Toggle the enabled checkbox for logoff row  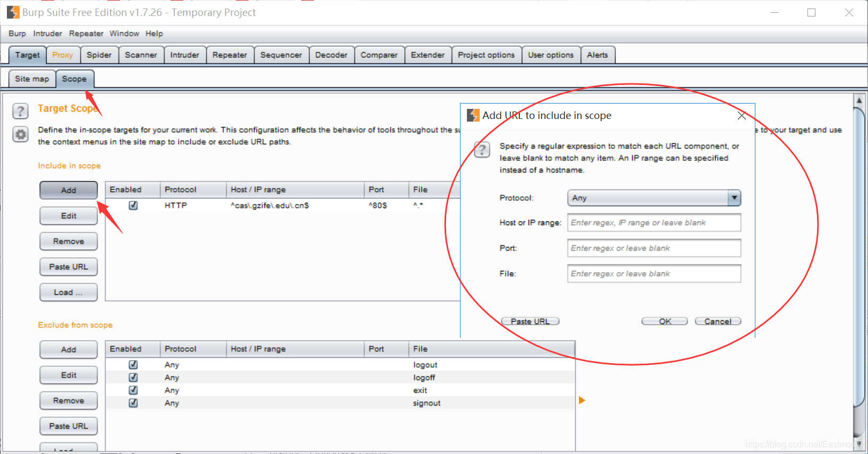pos(133,377)
